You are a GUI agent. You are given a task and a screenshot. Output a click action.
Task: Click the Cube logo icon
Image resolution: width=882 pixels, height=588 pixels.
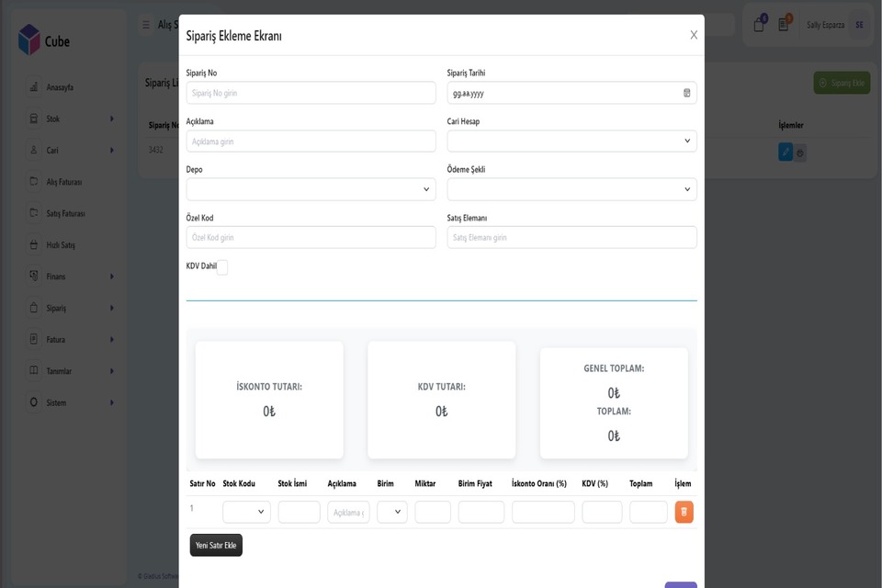click(x=29, y=40)
